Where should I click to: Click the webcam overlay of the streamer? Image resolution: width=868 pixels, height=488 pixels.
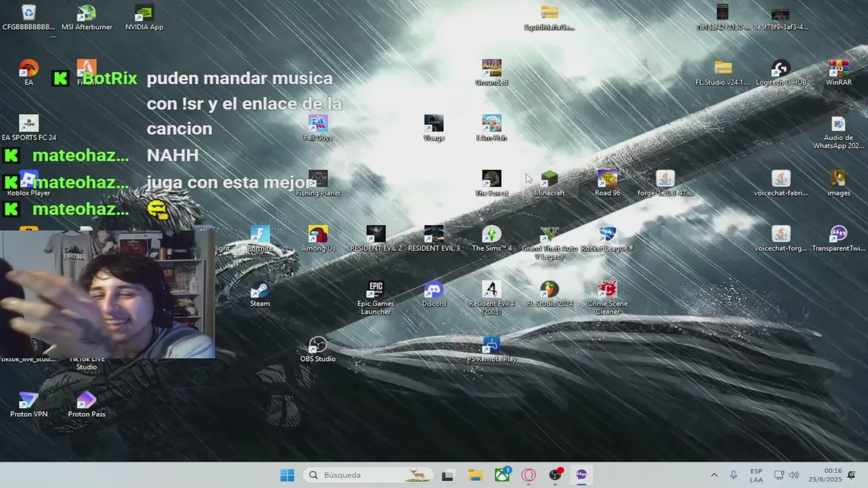tap(107, 294)
